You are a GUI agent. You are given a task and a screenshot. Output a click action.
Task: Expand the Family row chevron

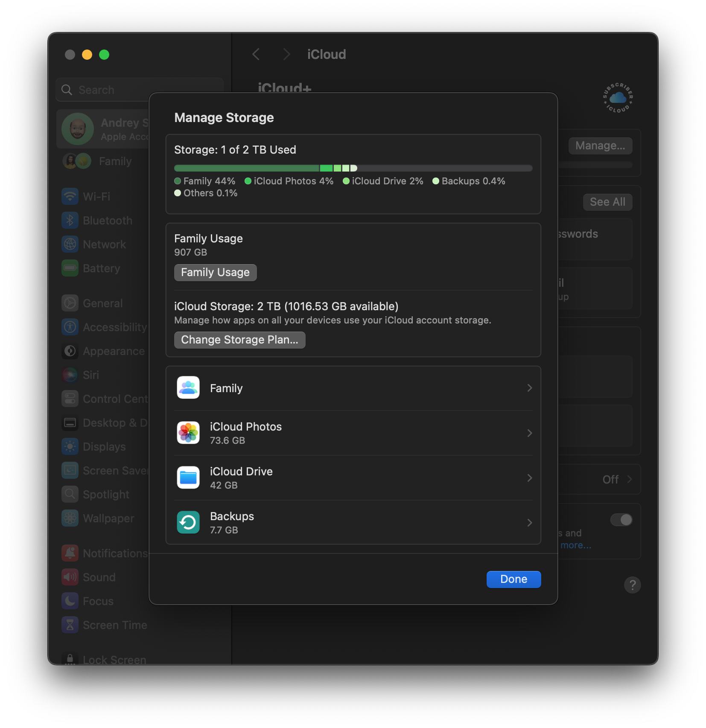[529, 388]
